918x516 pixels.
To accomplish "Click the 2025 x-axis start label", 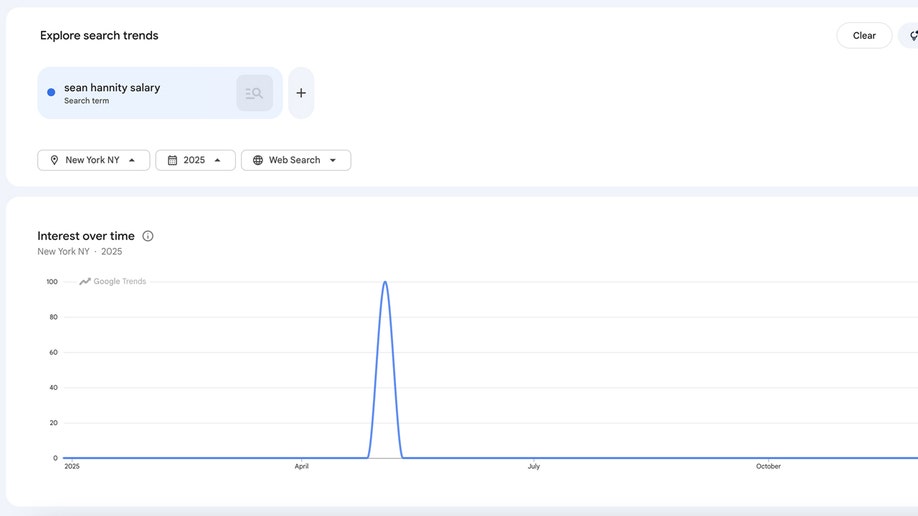I will click(71, 466).
